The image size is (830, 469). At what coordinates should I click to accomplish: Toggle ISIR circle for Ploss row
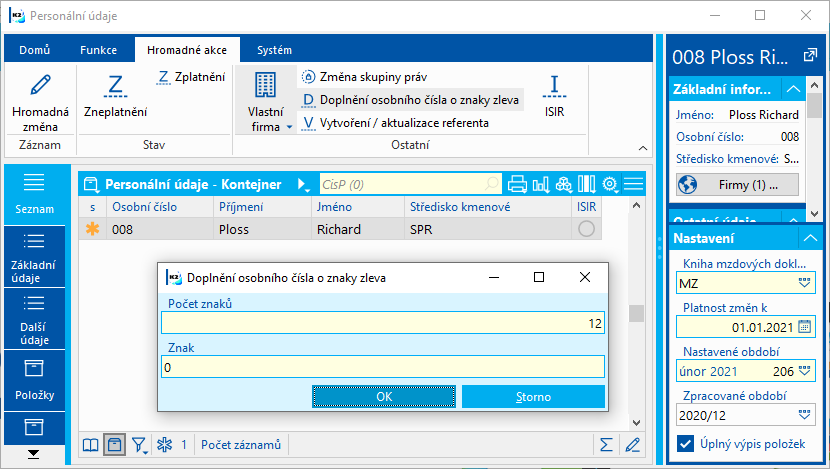586,229
